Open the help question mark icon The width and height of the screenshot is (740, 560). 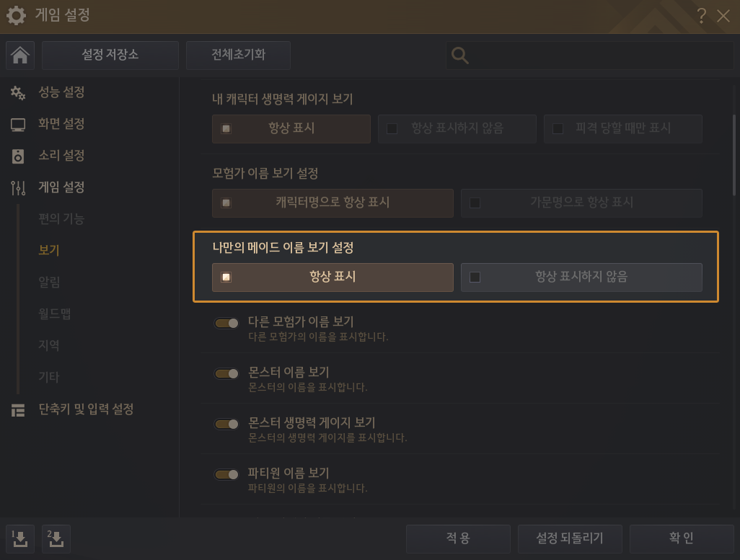(701, 15)
